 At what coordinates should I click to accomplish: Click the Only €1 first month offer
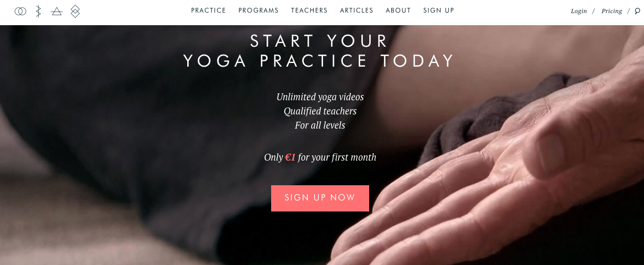pyautogui.click(x=320, y=157)
